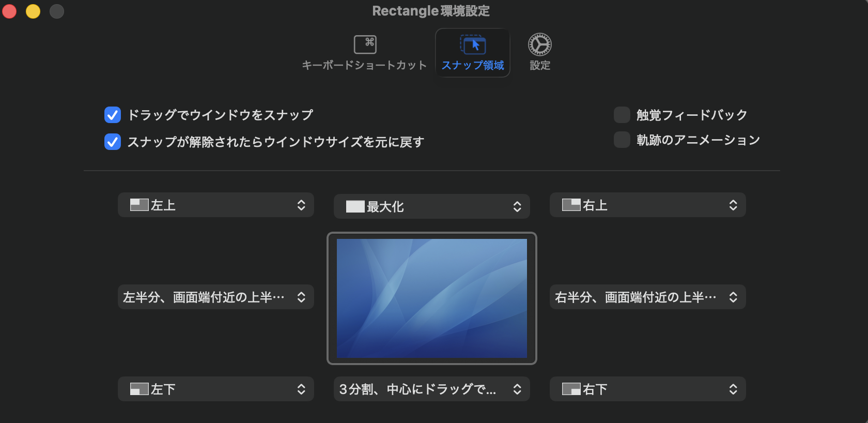Click the top-left window layout icon
Viewport: 868px width, 423px height.
139,205
